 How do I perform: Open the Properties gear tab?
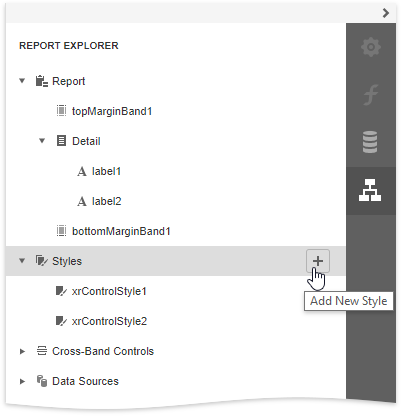370,47
